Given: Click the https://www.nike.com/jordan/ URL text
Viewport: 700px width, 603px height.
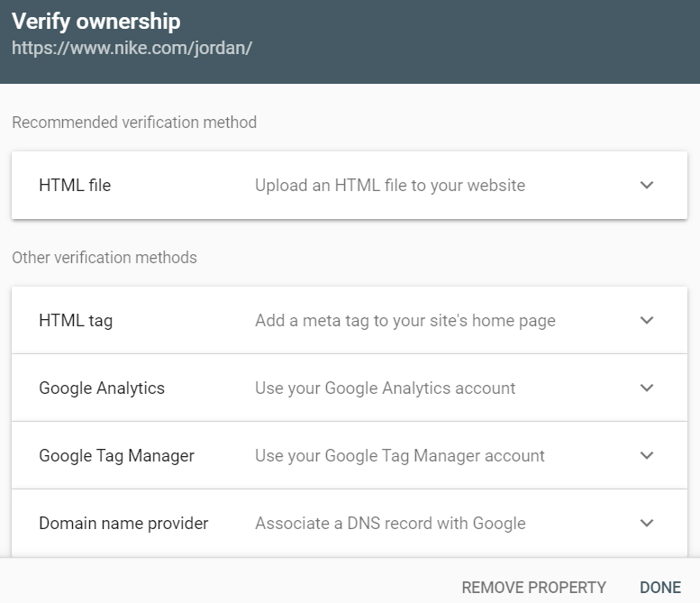Looking at the screenshot, I should pos(132,48).
